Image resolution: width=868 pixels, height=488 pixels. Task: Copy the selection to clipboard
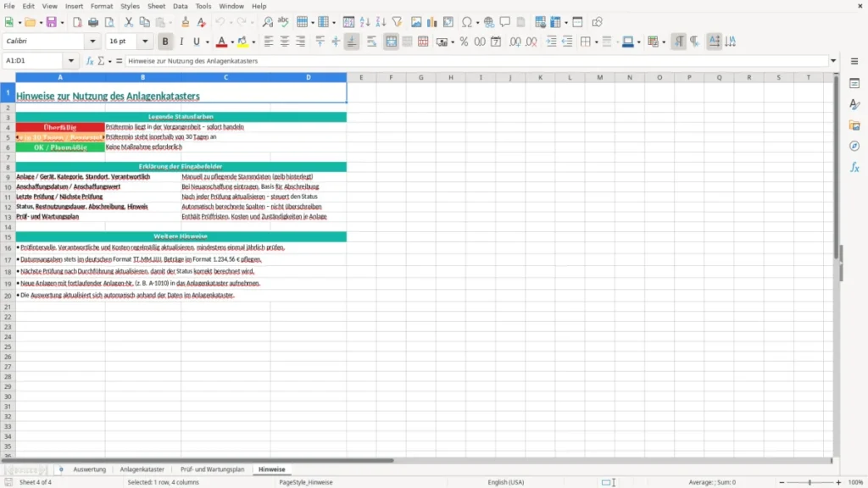click(x=144, y=22)
